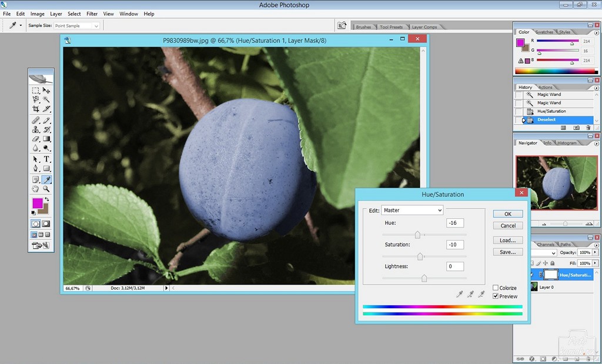This screenshot has width=602, height=364.
Task: Enable the Colorize checkbox
Action: point(496,288)
